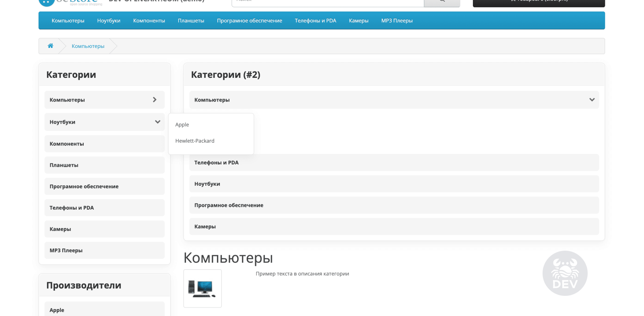The image size is (644, 316).
Task: Open Планшеты in top navigation bar
Action: [191, 21]
